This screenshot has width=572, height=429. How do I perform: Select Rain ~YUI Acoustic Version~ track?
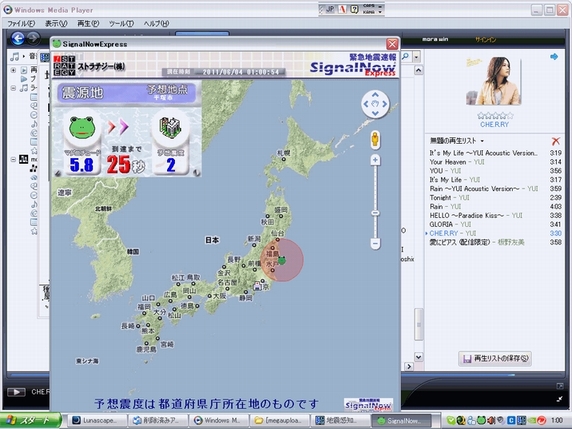coord(495,189)
